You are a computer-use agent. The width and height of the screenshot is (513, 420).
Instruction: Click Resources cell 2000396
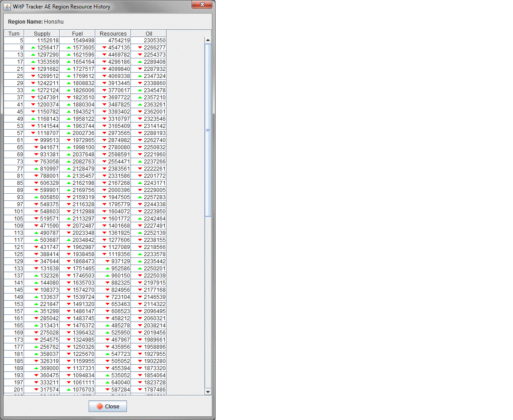[113, 190]
